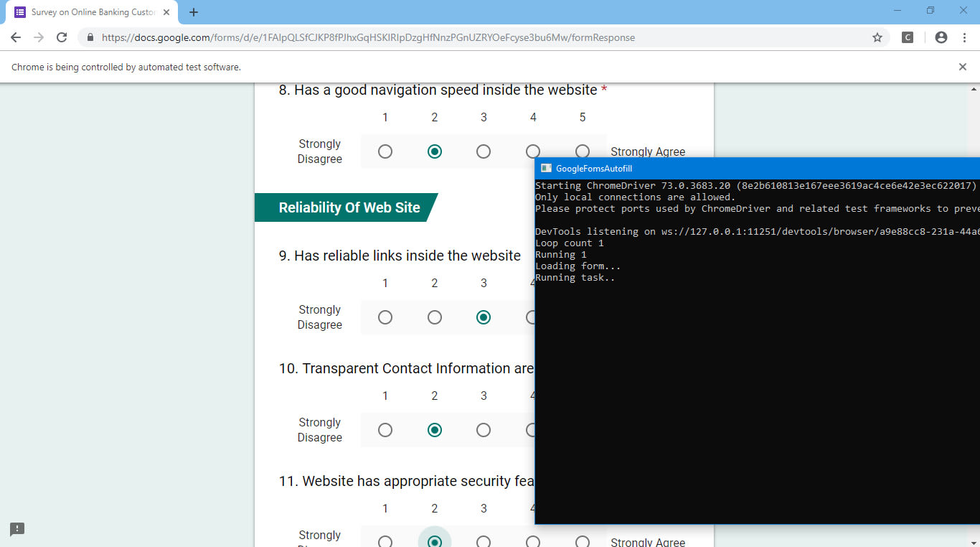Click the Forward navigation arrow

(39, 37)
